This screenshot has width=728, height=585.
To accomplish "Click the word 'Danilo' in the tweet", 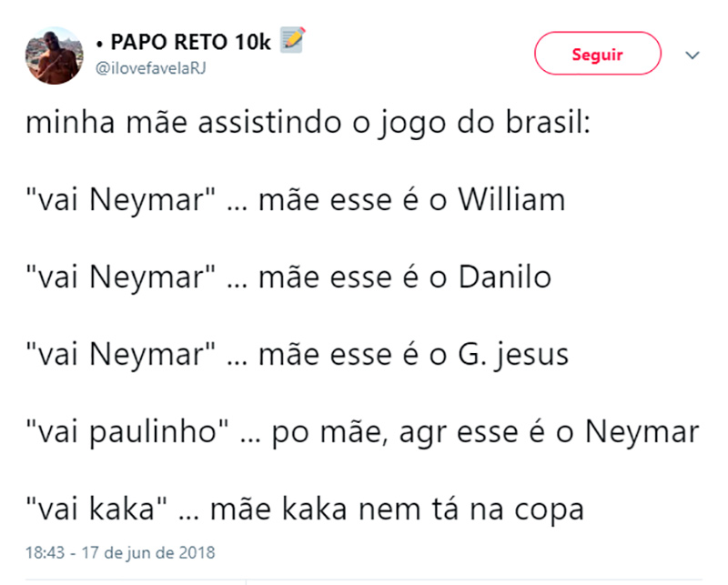I will [504, 276].
